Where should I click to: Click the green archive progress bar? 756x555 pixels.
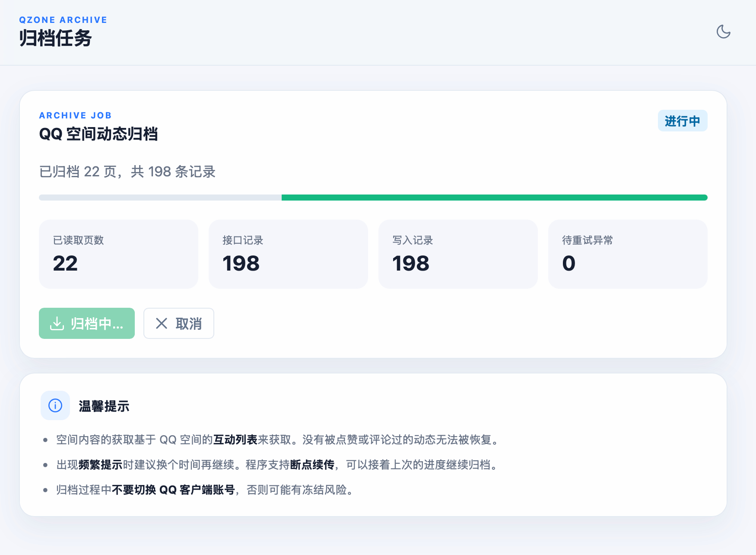pyautogui.click(x=373, y=198)
